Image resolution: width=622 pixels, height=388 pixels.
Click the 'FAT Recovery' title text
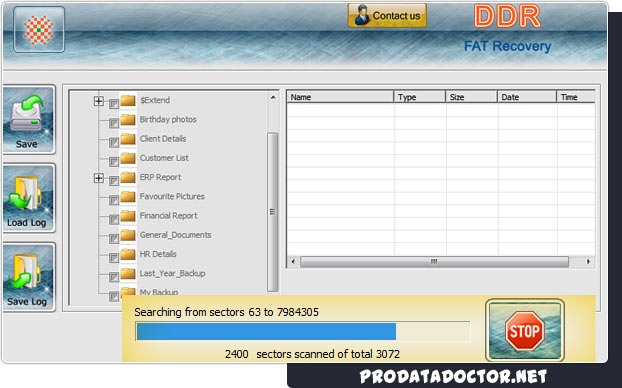(x=507, y=46)
